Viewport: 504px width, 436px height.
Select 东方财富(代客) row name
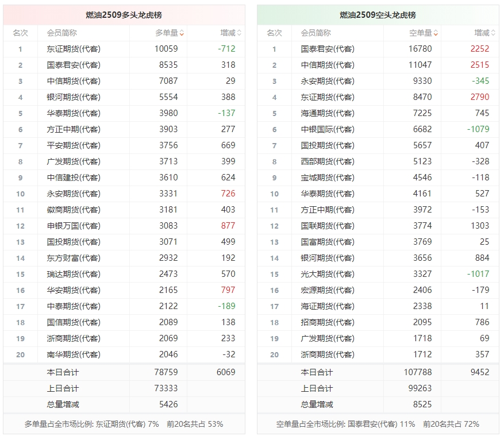pos(74,258)
